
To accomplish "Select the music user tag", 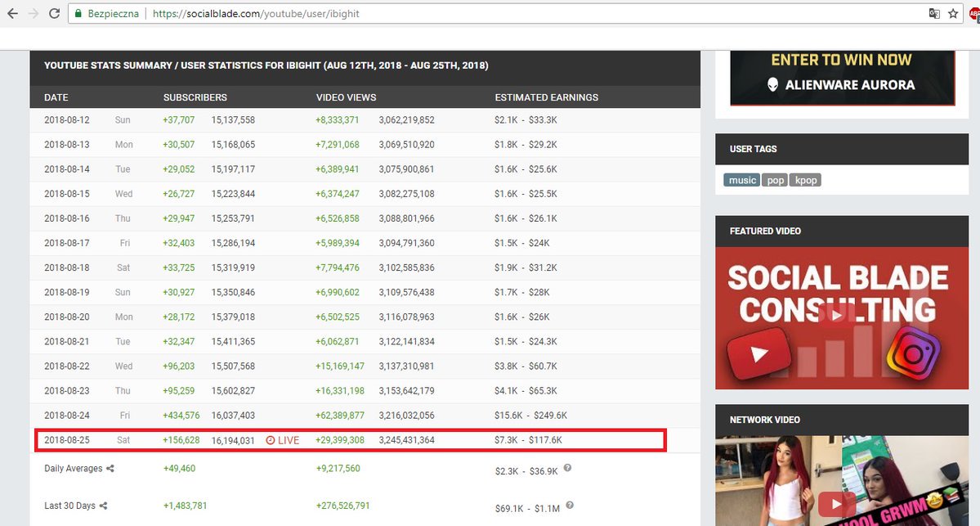I will (x=742, y=180).
